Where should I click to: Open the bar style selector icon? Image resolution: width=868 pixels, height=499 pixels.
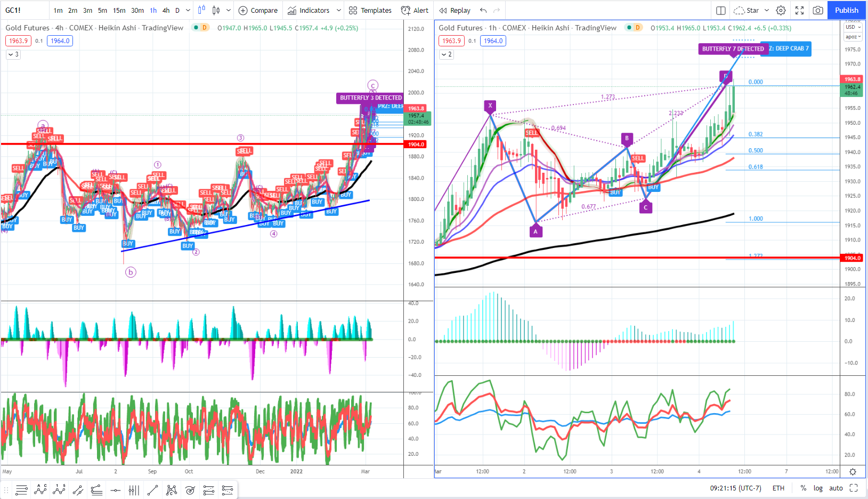point(201,10)
